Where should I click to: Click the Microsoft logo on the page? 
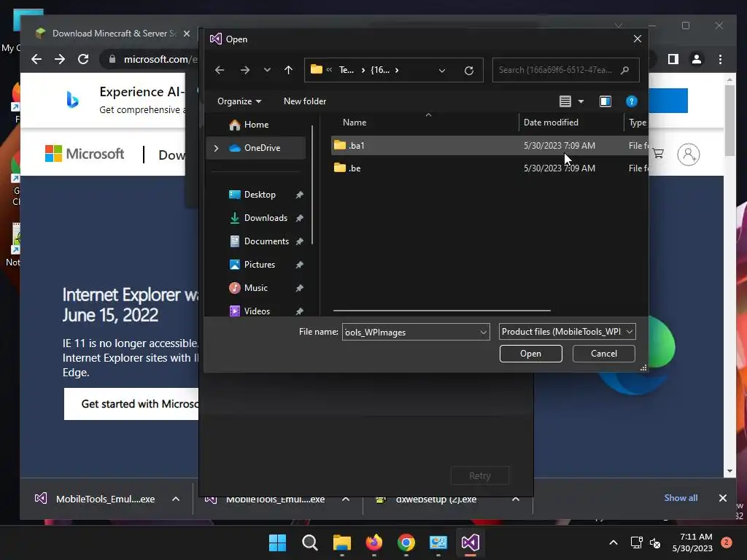click(x=85, y=154)
